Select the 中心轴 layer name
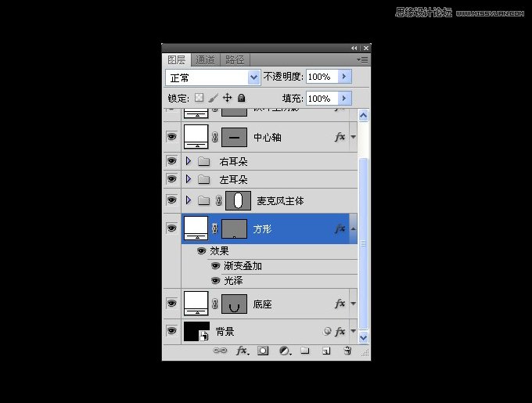This screenshot has width=532, height=403. click(x=268, y=138)
